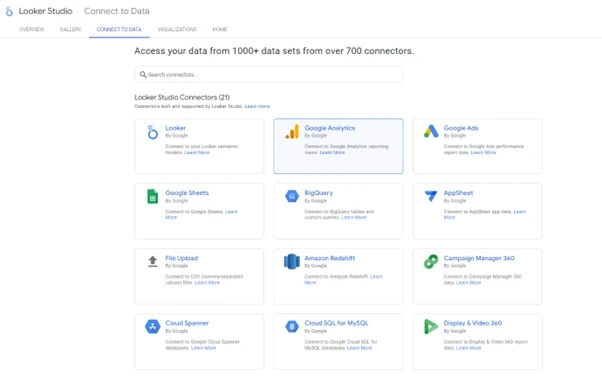
Task: Click Learn More in Google Ads card
Action: coord(483,152)
